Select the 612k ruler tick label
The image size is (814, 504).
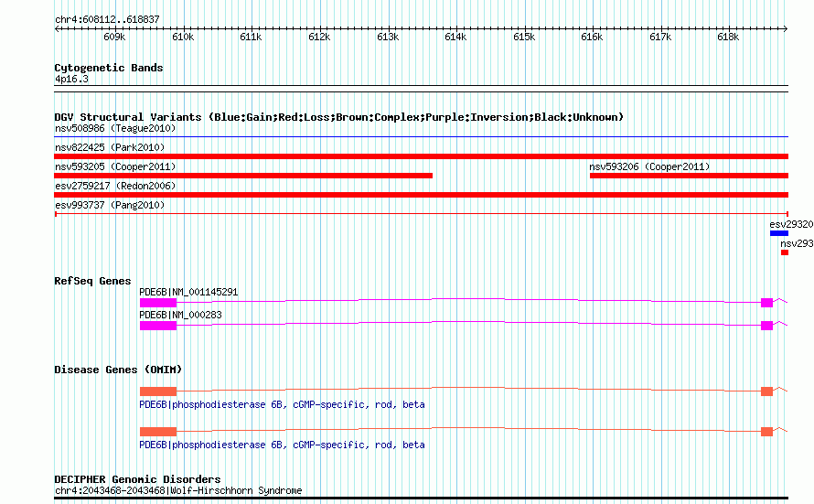click(x=319, y=37)
